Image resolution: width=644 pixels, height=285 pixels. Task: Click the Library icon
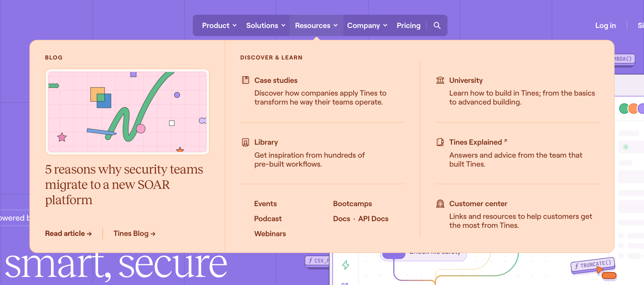[x=245, y=142]
